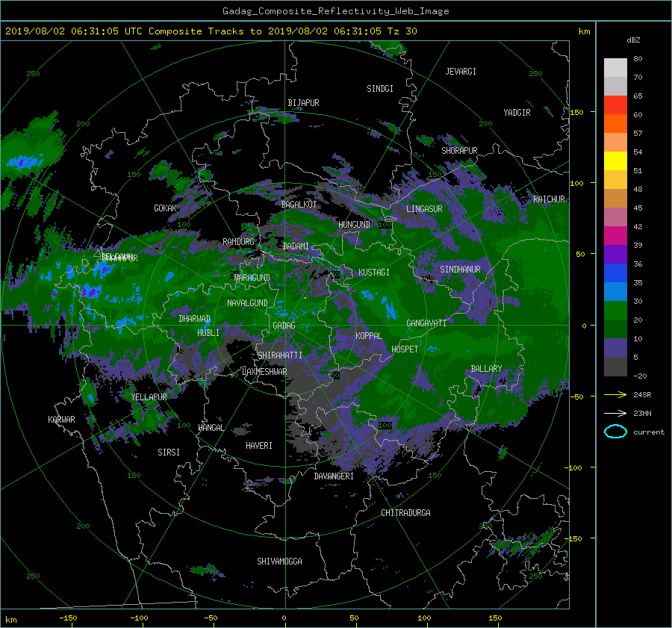The height and width of the screenshot is (628, 672).
Task: Click the SHIVAMOGGA city label
Action: (x=279, y=561)
